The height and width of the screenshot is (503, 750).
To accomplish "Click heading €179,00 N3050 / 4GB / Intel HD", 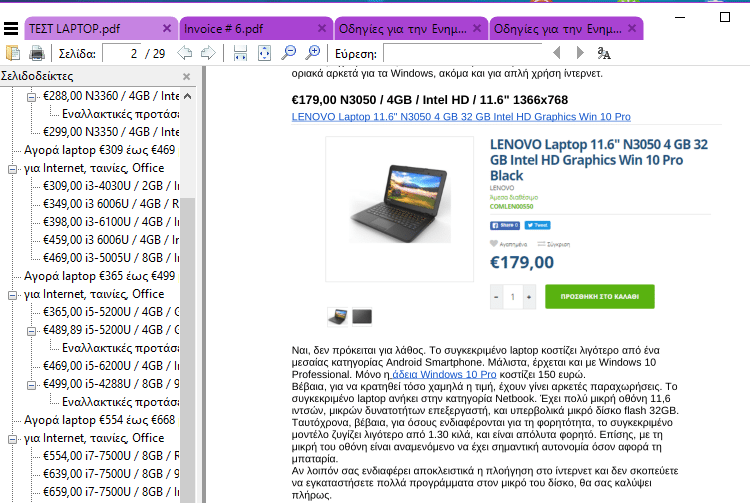I will (430, 100).
